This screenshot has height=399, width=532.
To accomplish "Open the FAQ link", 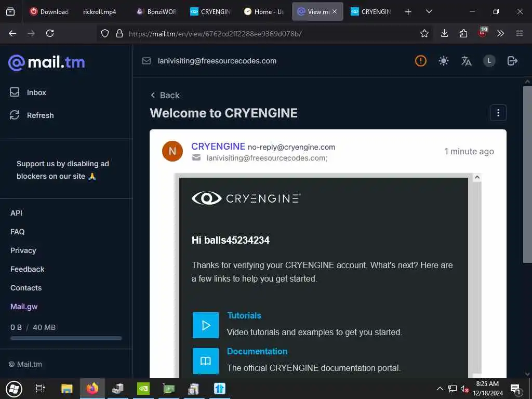I will click(17, 232).
